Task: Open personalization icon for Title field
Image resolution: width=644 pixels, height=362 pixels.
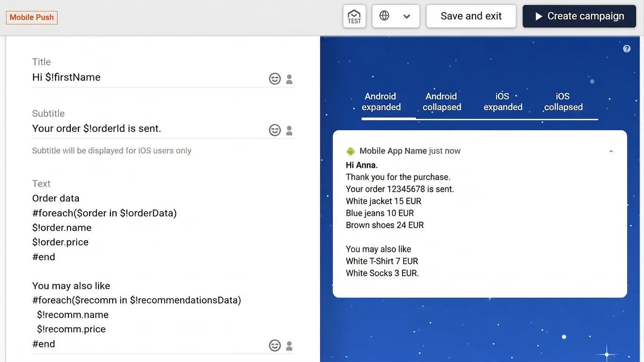Action: [289, 79]
